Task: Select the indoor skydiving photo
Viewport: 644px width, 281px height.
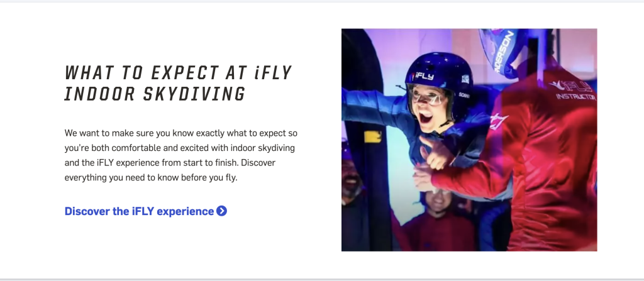Action: (x=469, y=140)
